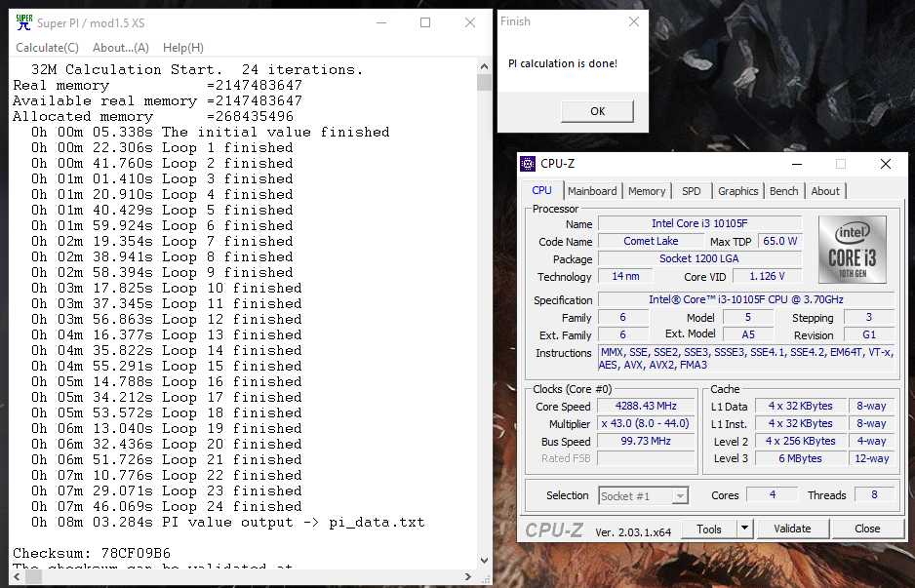Click the Core VID value '1.126 V'
The image size is (915, 588).
[x=768, y=276]
